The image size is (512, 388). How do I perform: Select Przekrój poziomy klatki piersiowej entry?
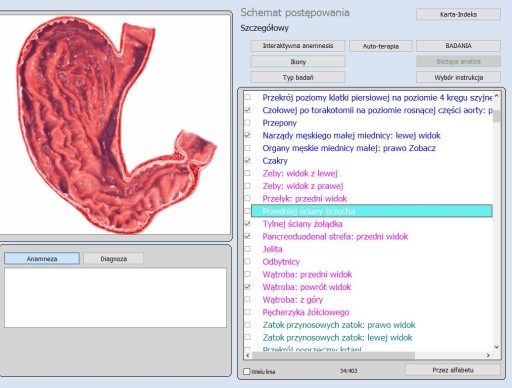coord(377,97)
